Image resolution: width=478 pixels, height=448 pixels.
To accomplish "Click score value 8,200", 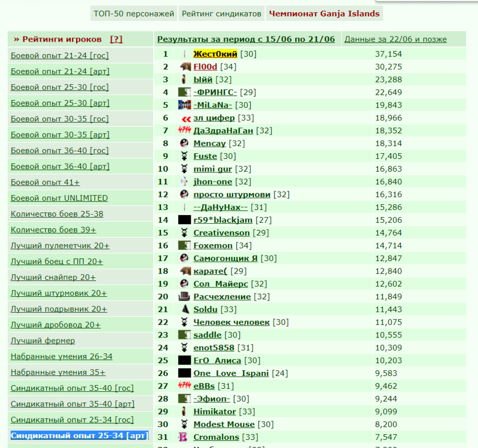I will 386,424.
